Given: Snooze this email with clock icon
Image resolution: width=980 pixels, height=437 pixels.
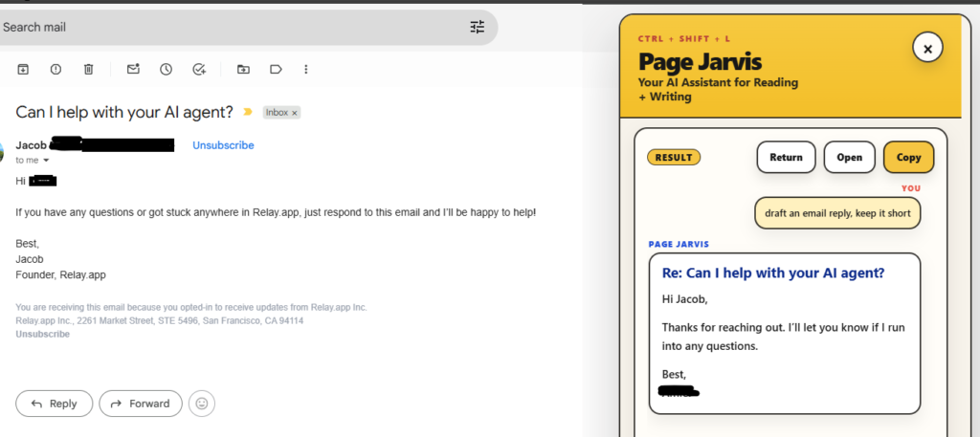Looking at the screenshot, I should [x=166, y=69].
